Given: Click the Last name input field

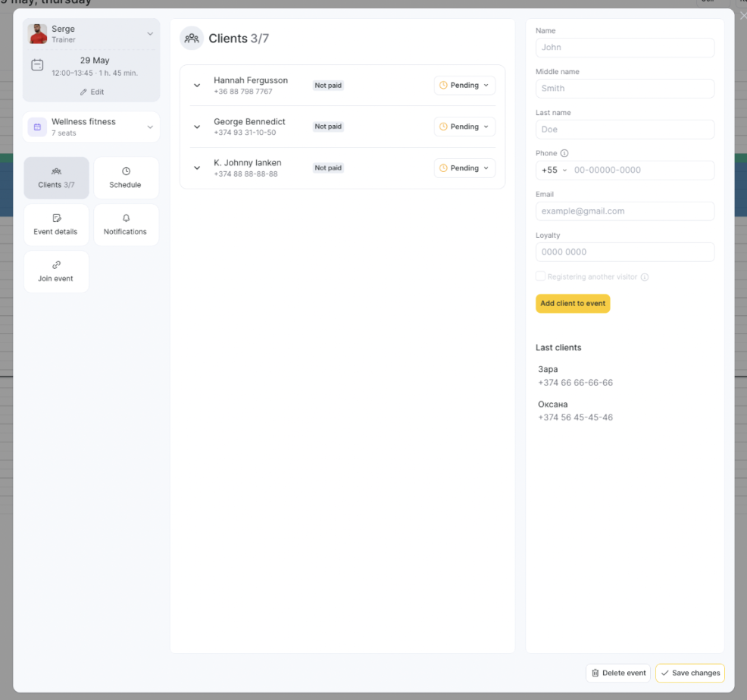Looking at the screenshot, I should point(624,130).
